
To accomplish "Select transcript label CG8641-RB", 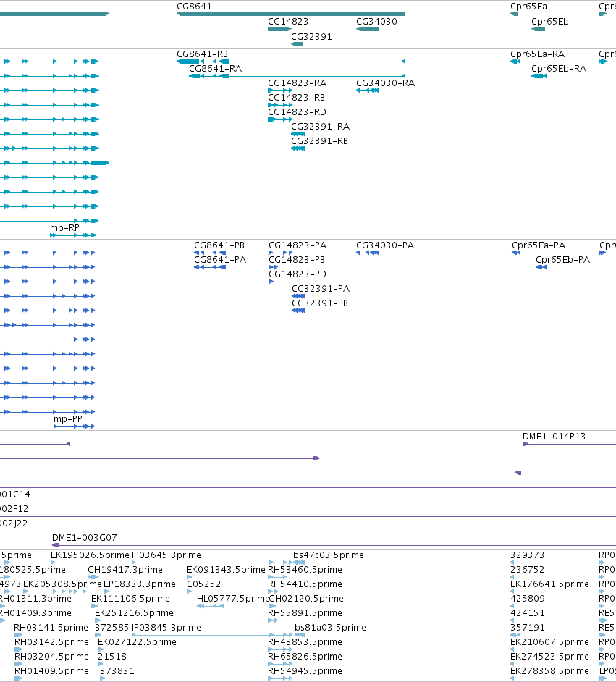I will point(202,54).
